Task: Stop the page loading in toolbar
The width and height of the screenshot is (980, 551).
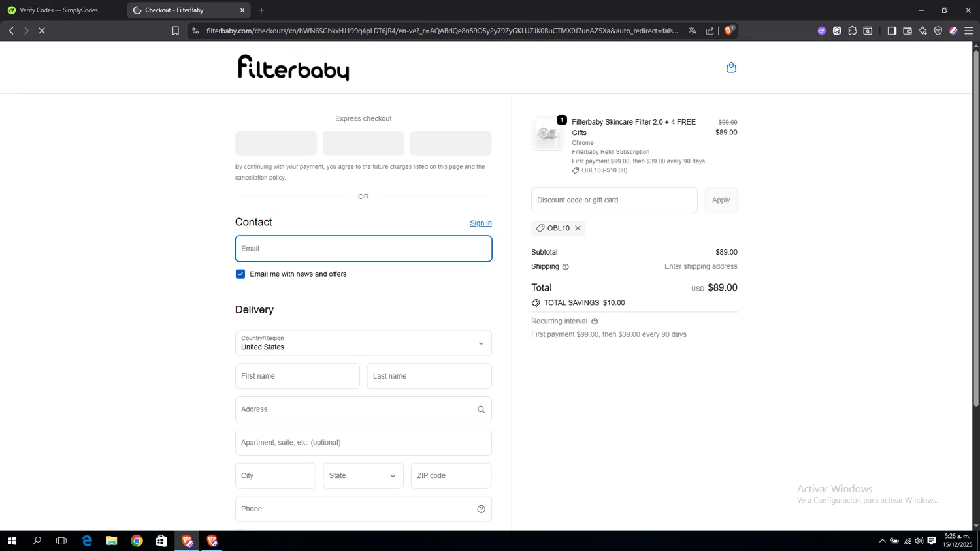Action: pyautogui.click(x=41, y=31)
